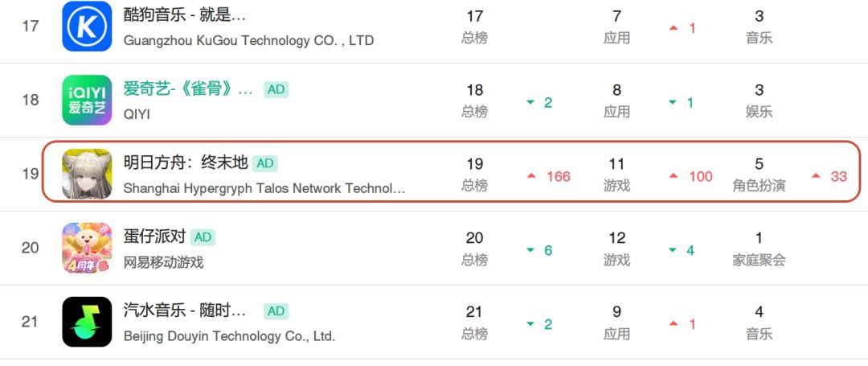Screen dimensions: 868x366
Task: Click Beijing Douyin Technology developer name
Action: click(229, 336)
